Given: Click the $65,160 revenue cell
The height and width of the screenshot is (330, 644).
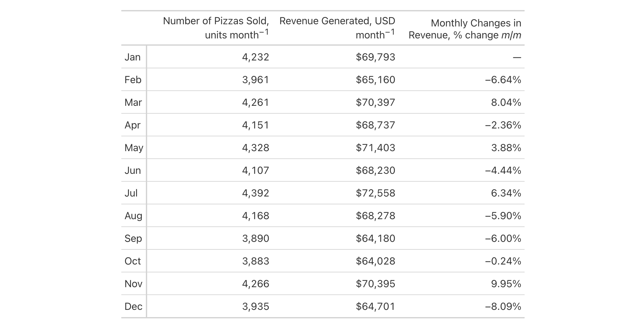Looking at the screenshot, I should pyautogui.click(x=375, y=80).
